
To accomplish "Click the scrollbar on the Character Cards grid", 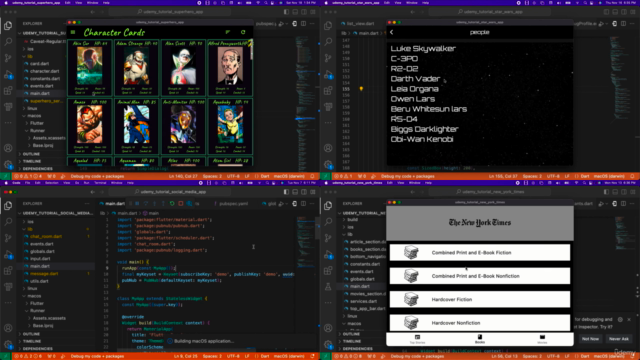I will [x=252, y=49].
